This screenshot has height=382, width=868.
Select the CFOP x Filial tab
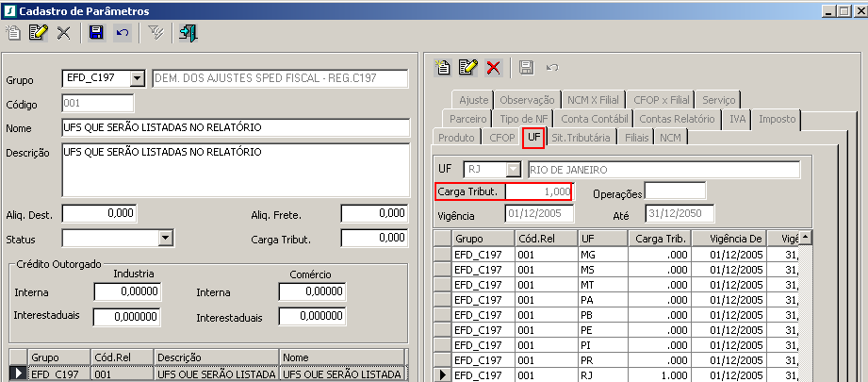[661, 99]
